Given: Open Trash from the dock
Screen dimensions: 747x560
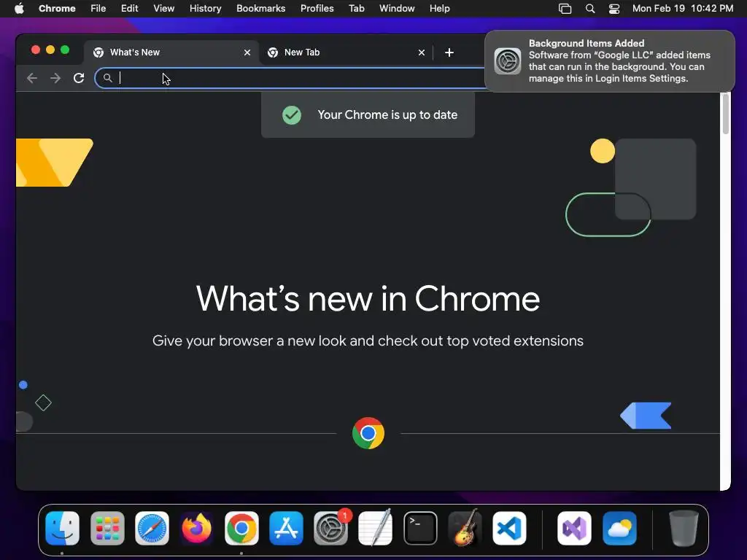Looking at the screenshot, I should (684, 528).
